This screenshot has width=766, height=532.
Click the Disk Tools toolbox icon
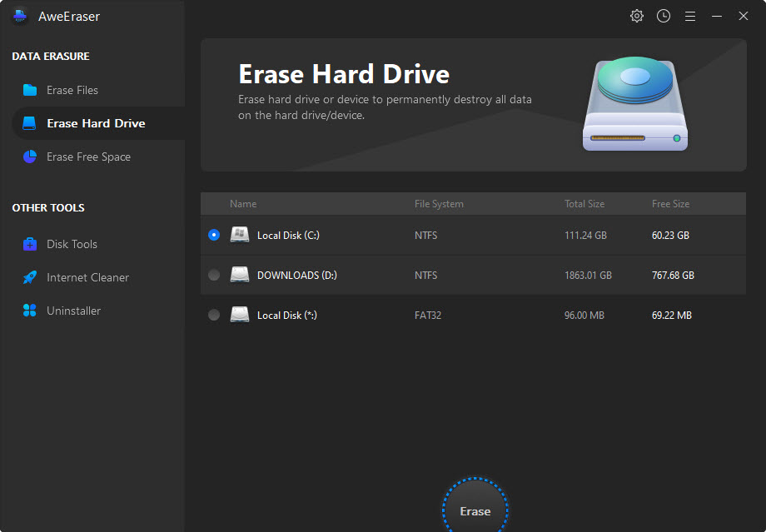pyautogui.click(x=30, y=244)
